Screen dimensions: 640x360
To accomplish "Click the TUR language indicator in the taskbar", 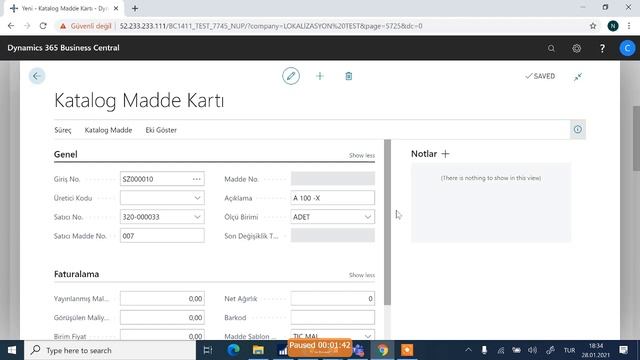I will pyautogui.click(x=569, y=350).
